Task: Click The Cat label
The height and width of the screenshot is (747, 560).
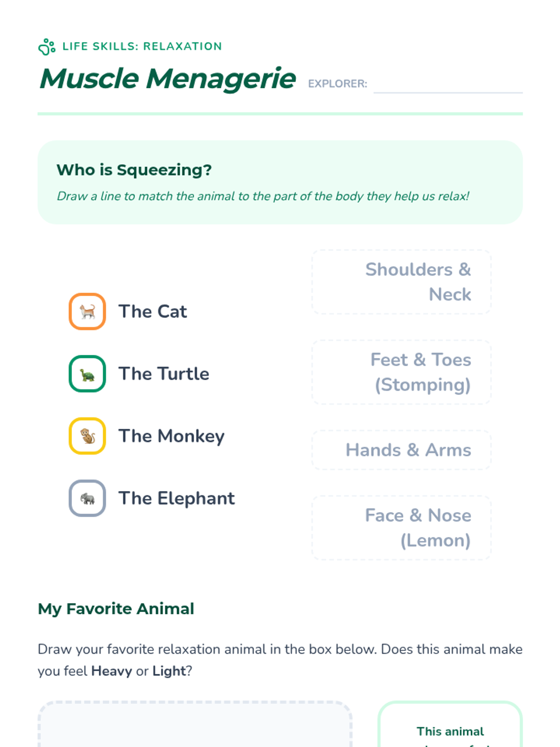Action: [153, 311]
